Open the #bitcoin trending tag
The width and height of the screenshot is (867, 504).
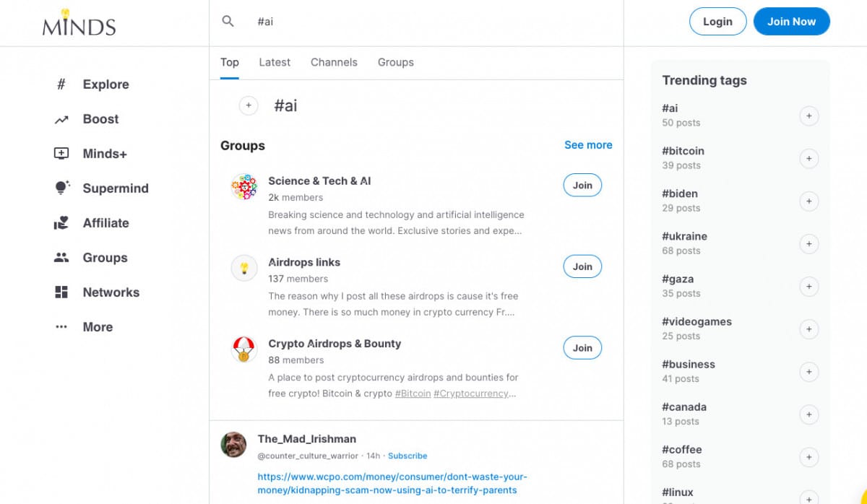point(683,151)
